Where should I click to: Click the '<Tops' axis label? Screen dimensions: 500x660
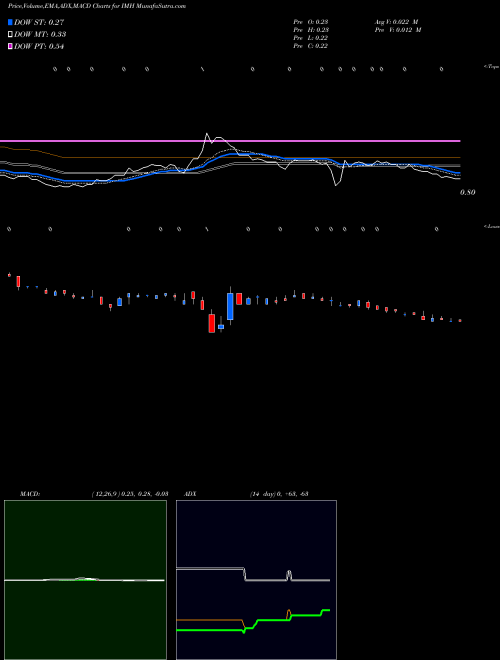click(492, 67)
